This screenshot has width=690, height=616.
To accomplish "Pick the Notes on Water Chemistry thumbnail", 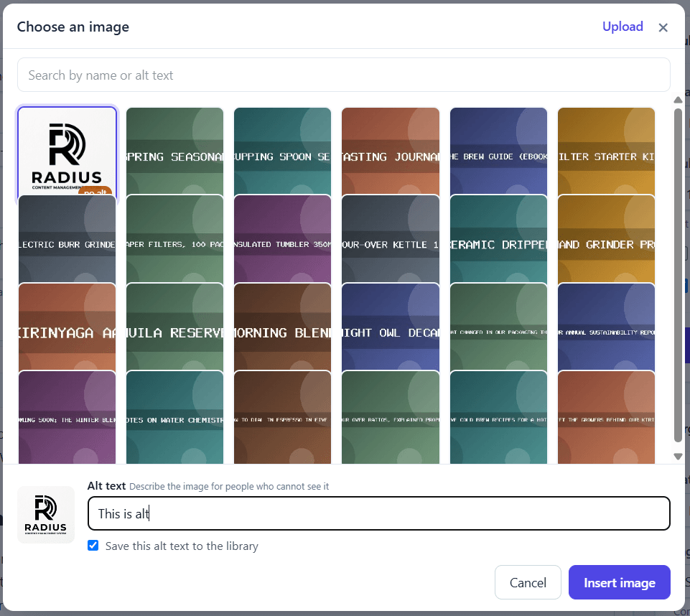I will tap(174, 417).
